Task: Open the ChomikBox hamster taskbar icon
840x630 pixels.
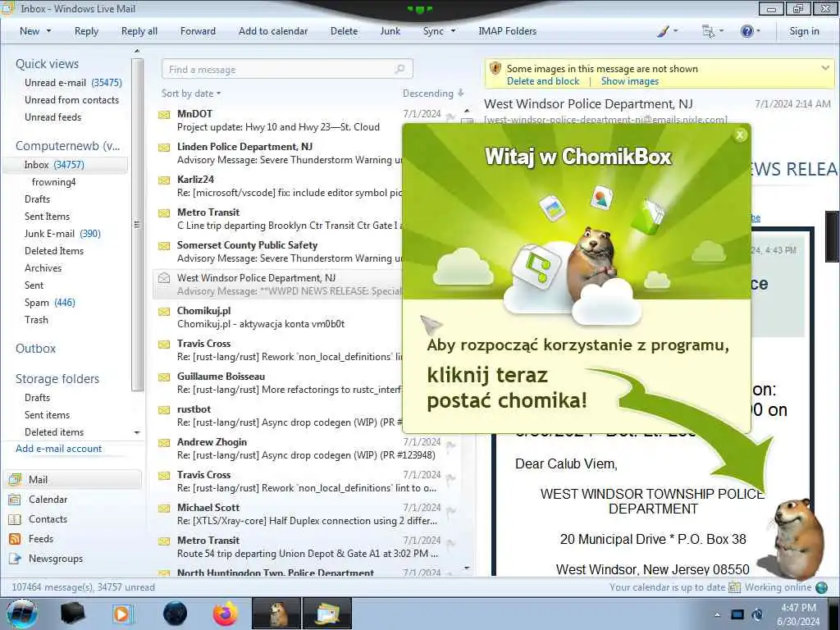Action: point(276,614)
